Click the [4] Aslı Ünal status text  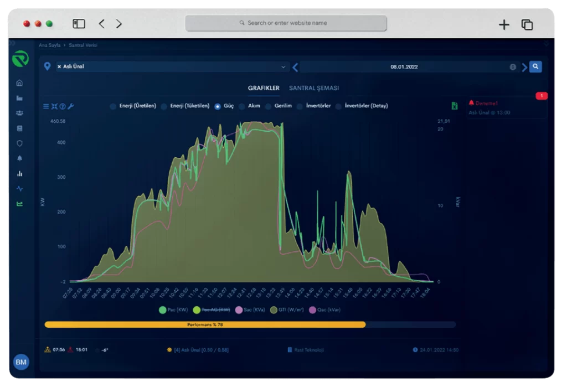coord(202,350)
